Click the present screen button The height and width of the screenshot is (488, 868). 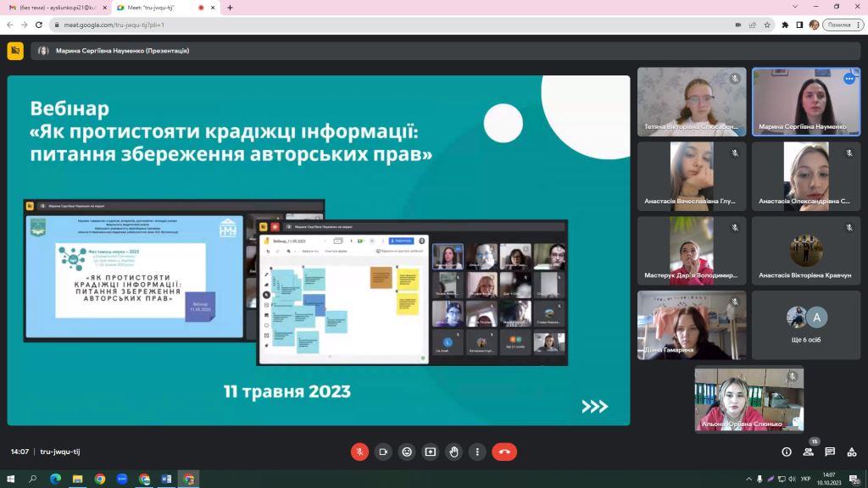click(x=431, y=452)
